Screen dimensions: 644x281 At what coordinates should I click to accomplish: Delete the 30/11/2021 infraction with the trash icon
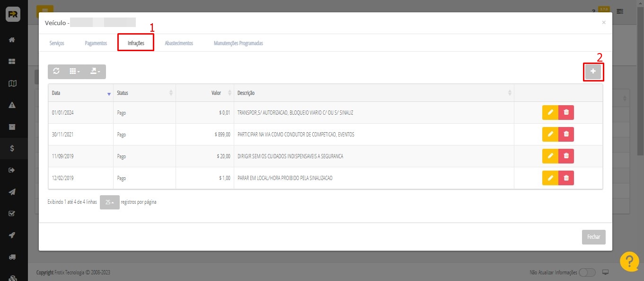point(566,135)
